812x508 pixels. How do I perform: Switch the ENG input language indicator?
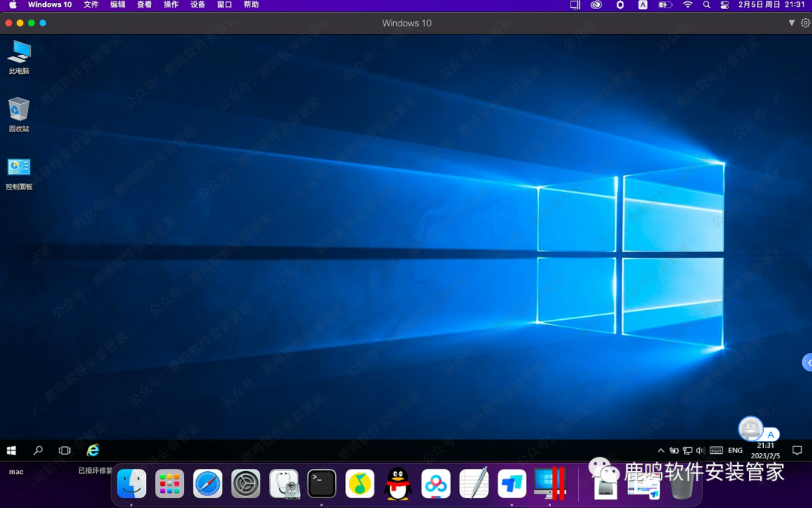[735, 450]
